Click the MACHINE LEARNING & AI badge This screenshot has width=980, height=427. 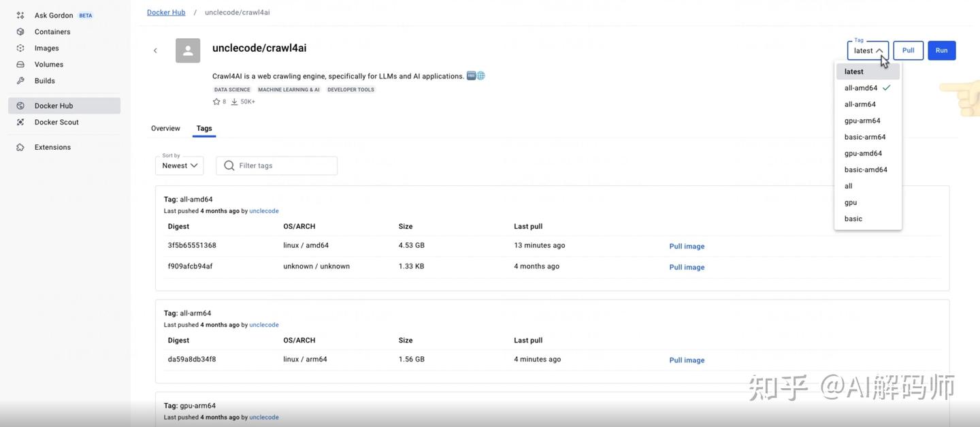pyautogui.click(x=289, y=89)
